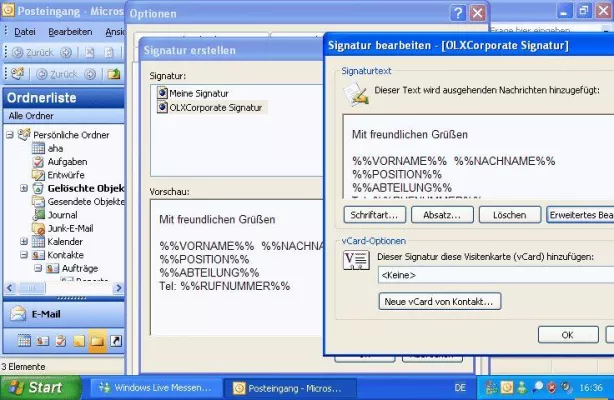Switch to Windows Live Messenger taskbar item

pyautogui.click(x=153, y=387)
